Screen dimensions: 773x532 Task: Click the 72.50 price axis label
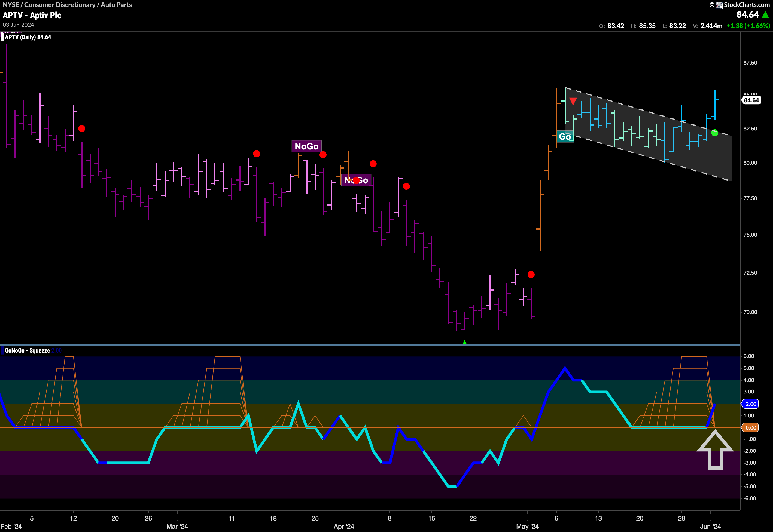tap(750, 273)
